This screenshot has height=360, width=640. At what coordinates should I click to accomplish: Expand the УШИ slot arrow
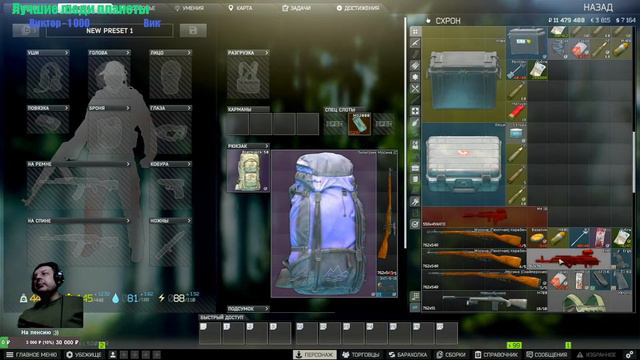coord(67,53)
